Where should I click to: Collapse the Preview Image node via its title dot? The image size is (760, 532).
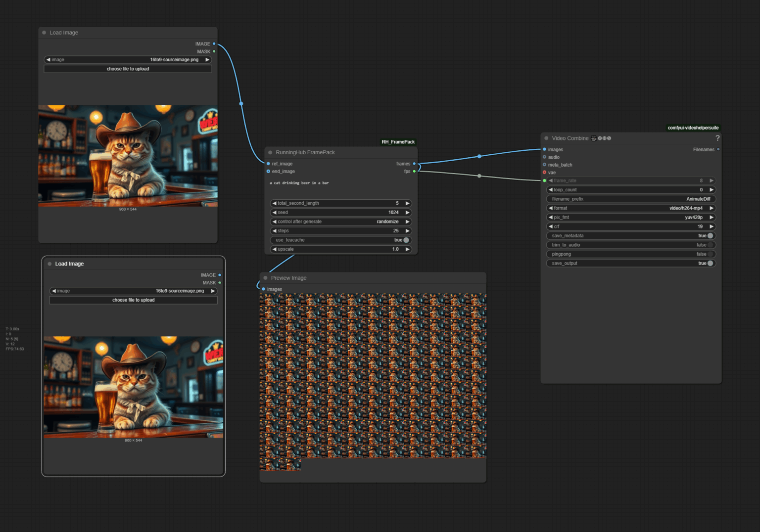(265, 278)
